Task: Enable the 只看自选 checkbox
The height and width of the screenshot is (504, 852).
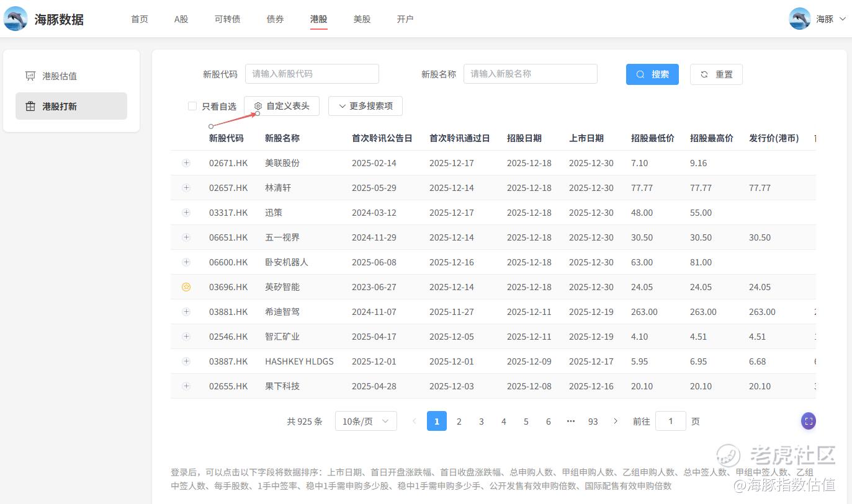Action: click(192, 106)
